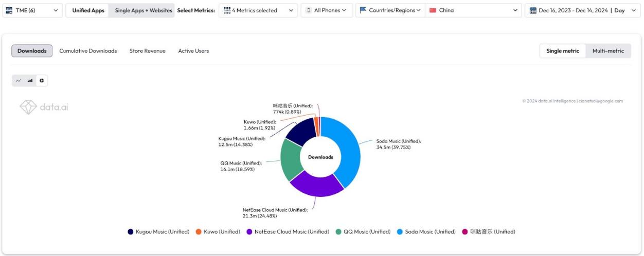Click the Soda Music 34.5m (39.75%) label
The width and height of the screenshot is (644, 256).
(x=398, y=144)
